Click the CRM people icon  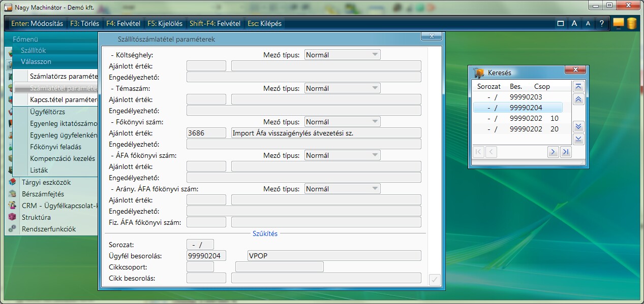click(12, 206)
